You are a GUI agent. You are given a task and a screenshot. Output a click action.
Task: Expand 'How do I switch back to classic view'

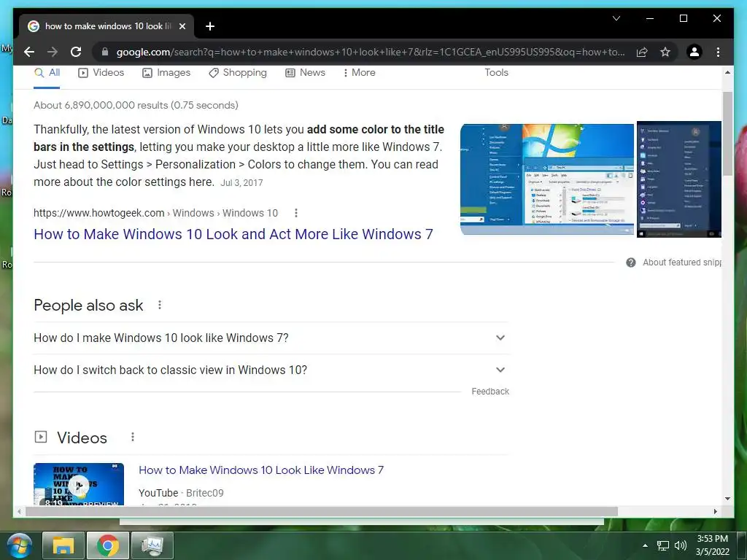[271, 370]
